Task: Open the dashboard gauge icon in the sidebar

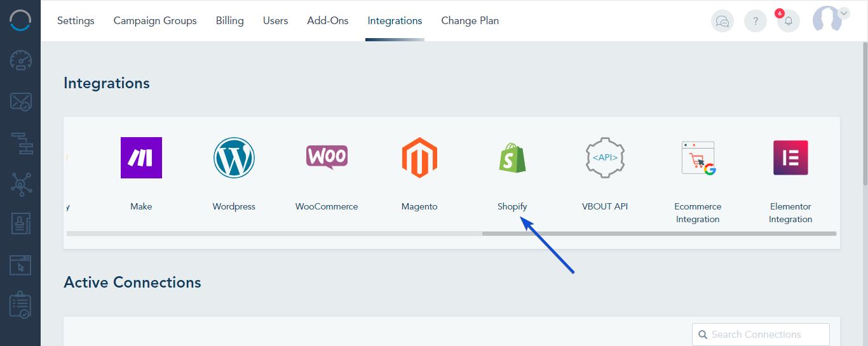Action: pos(20,60)
